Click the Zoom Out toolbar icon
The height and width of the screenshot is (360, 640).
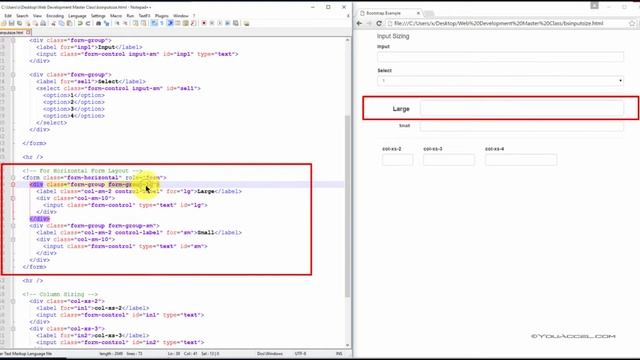125,23
